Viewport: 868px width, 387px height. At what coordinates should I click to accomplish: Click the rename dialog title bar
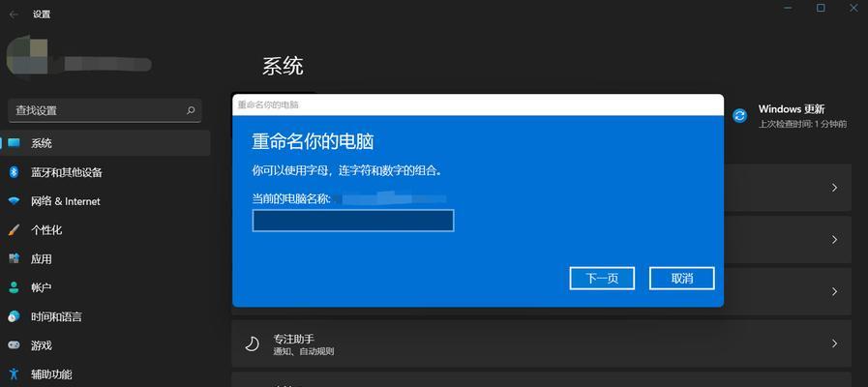[478, 104]
